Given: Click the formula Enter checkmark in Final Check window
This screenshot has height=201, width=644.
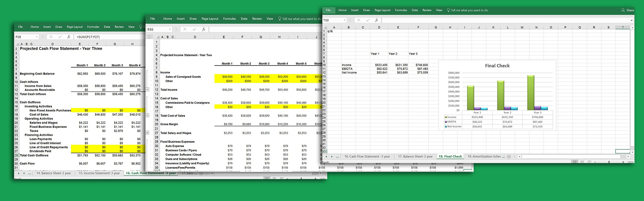Looking at the screenshot, I should point(368,20).
